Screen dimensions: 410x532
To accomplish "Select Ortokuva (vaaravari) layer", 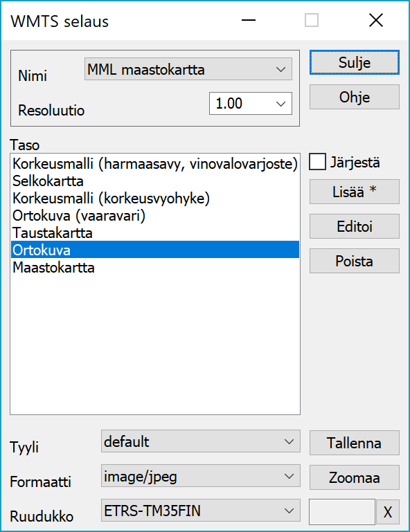I will coord(155,215).
